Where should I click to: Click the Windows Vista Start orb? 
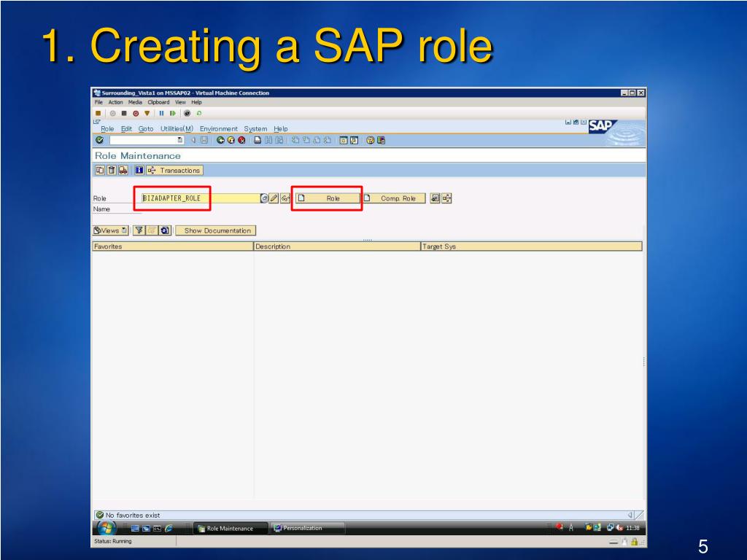pyautogui.click(x=107, y=528)
